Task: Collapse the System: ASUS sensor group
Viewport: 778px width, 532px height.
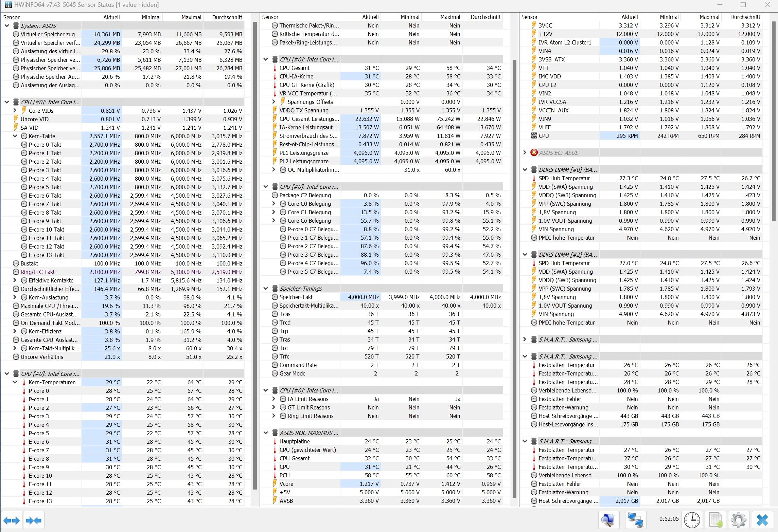Action: pyautogui.click(x=7, y=26)
